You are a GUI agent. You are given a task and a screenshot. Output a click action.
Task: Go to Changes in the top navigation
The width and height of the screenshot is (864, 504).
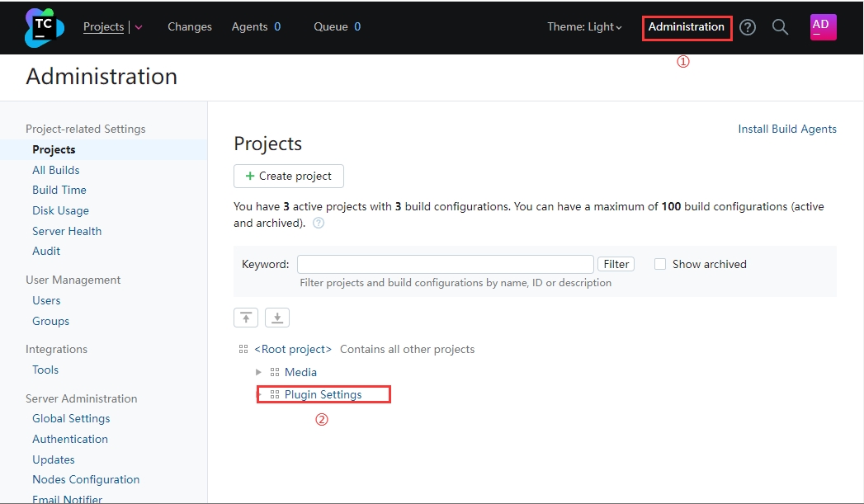[x=190, y=27]
